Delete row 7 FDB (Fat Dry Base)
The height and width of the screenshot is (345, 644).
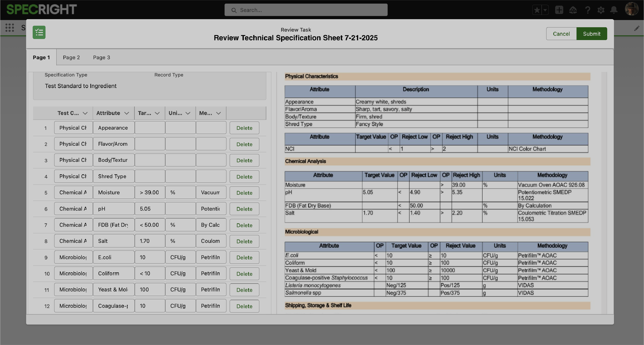(x=244, y=225)
